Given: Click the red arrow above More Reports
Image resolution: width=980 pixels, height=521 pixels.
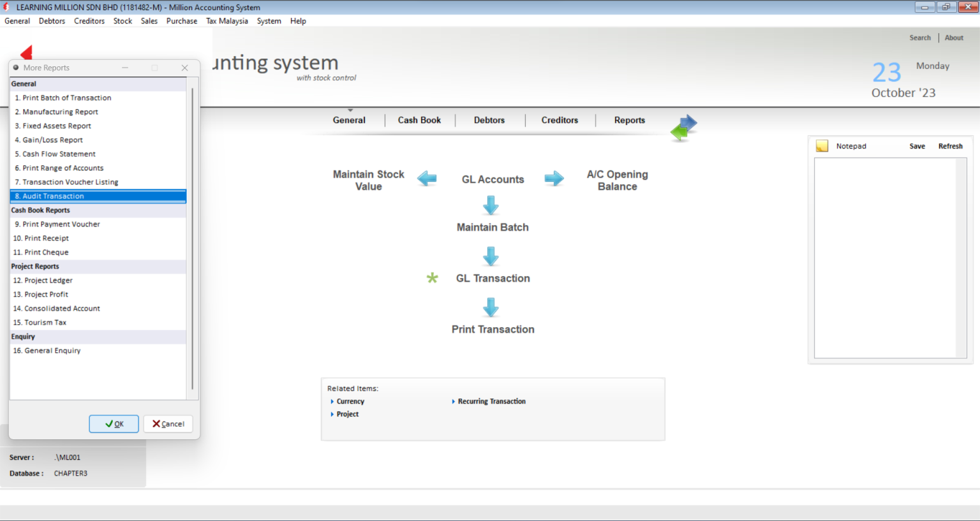Looking at the screenshot, I should coord(26,53).
